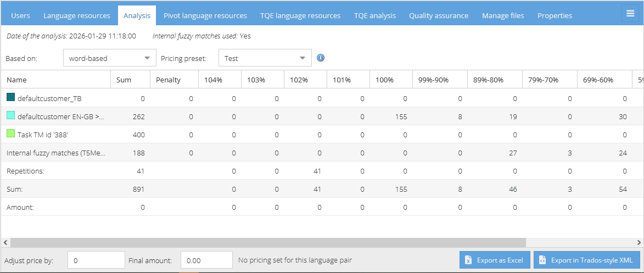Click the Name column header
The height and width of the screenshot is (273, 644).
tap(56, 79)
